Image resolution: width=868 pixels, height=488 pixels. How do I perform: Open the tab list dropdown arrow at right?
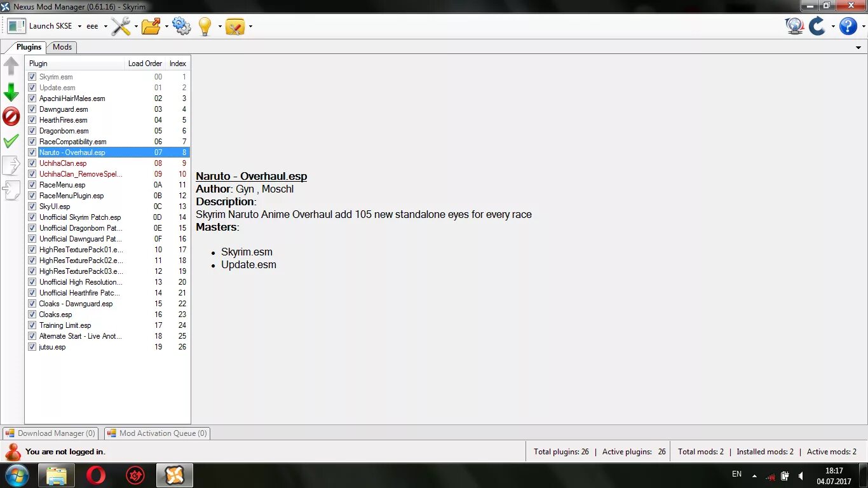click(859, 48)
